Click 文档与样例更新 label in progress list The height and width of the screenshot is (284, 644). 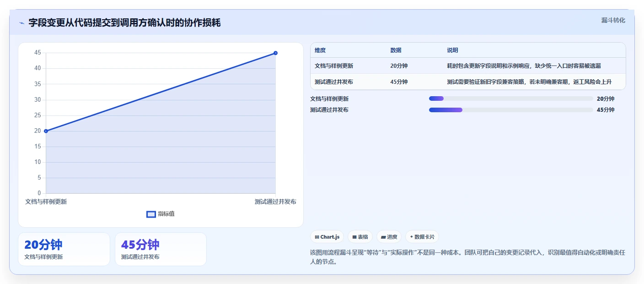(329, 98)
